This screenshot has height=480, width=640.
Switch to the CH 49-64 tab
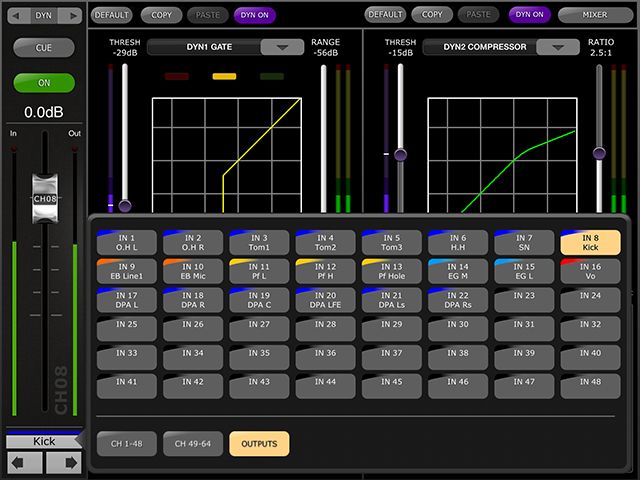coord(192,443)
